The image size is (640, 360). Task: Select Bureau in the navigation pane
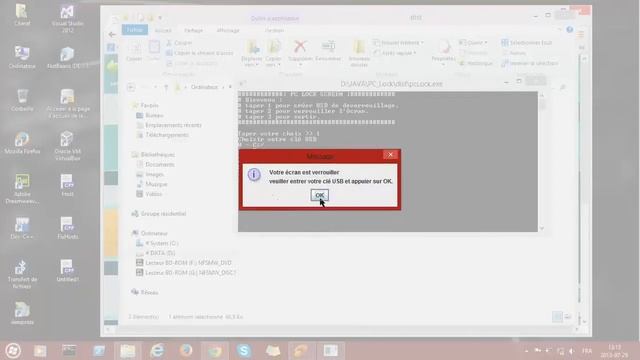point(150,116)
